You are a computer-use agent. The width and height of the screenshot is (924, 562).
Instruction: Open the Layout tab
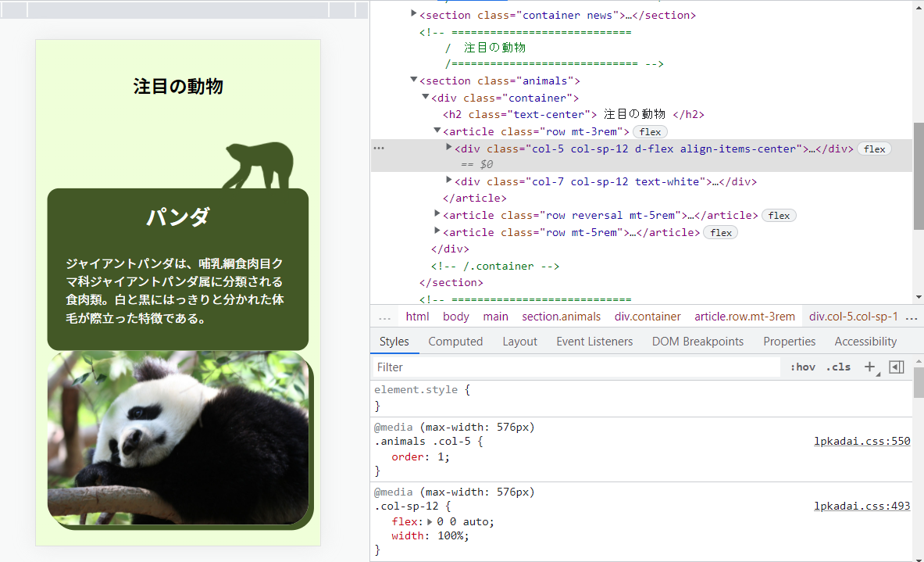[519, 342]
